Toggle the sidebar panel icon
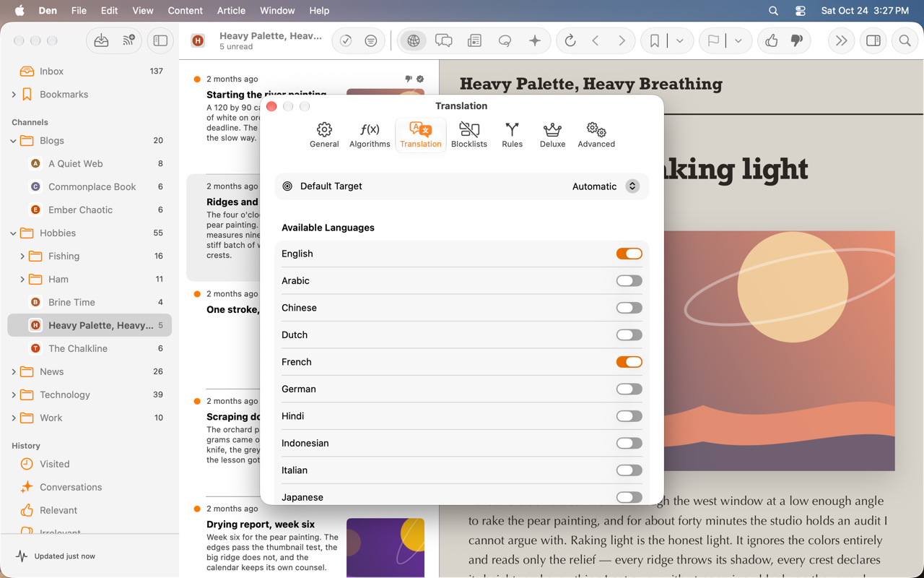The height and width of the screenshot is (578, 924). tap(160, 41)
